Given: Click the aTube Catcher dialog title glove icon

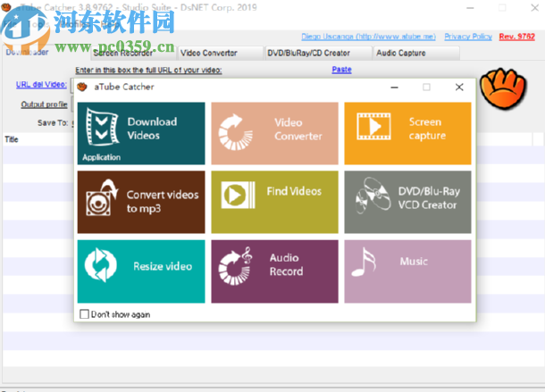Looking at the screenshot, I should pyautogui.click(x=82, y=87).
